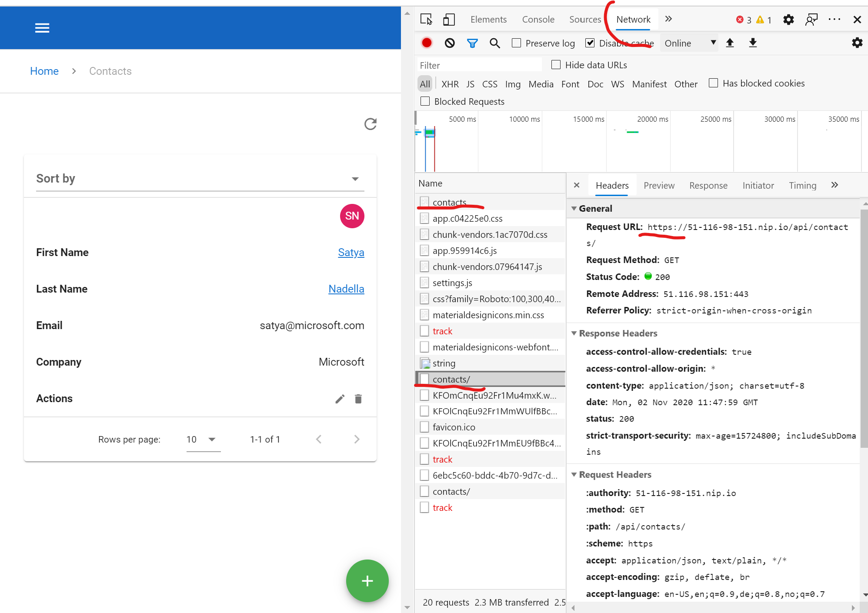Click the Home breadcrumb link

tap(44, 71)
